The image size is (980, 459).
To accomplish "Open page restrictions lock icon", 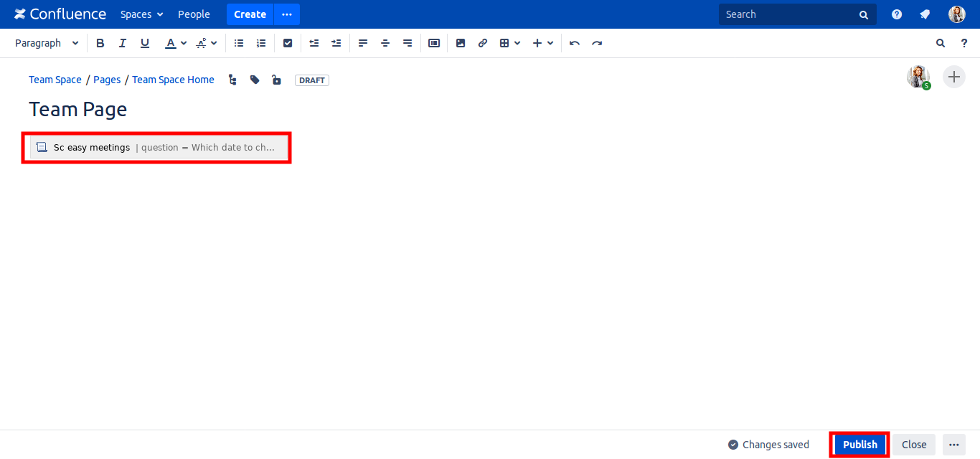I will point(276,80).
